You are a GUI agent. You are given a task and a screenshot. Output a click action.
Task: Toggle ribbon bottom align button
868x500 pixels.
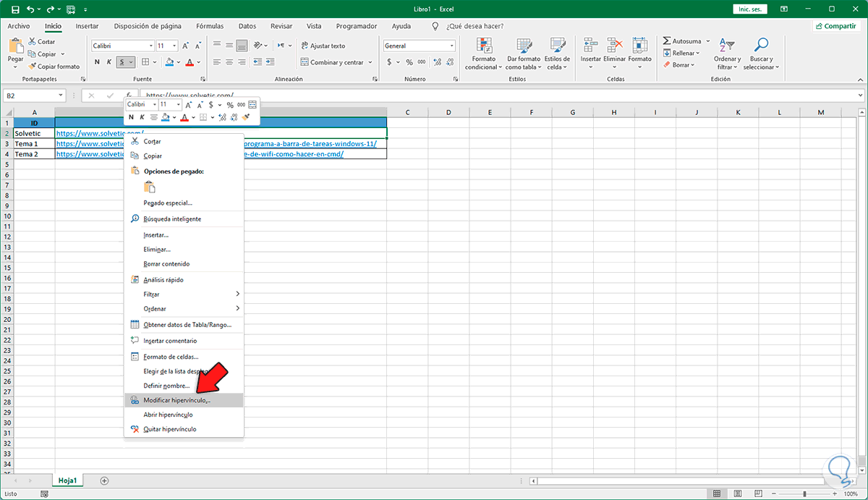coord(242,46)
